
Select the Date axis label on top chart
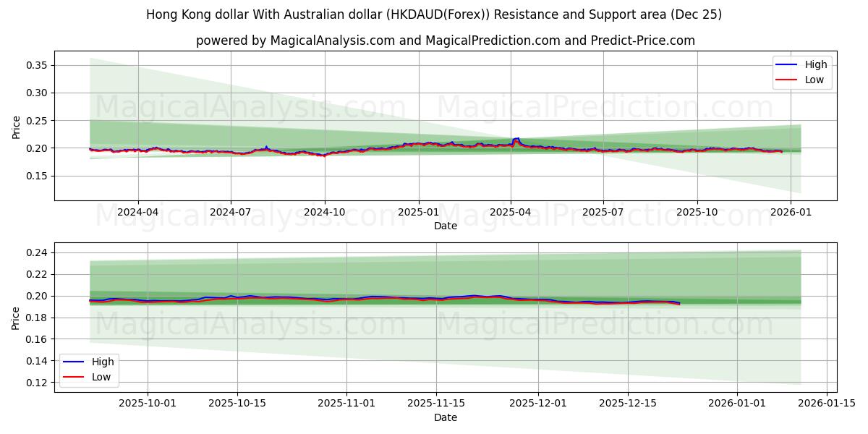pyautogui.click(x=444, y=226)
